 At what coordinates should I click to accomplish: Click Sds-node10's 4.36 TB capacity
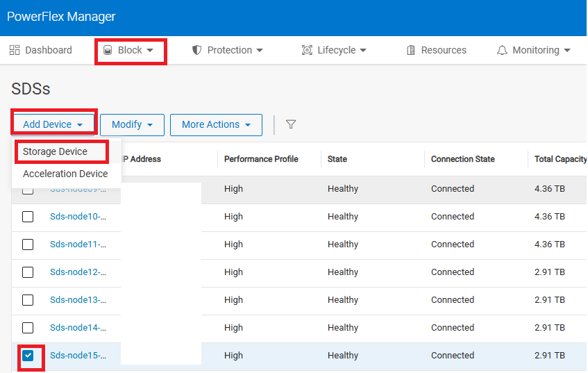click(x=550, y=217)
